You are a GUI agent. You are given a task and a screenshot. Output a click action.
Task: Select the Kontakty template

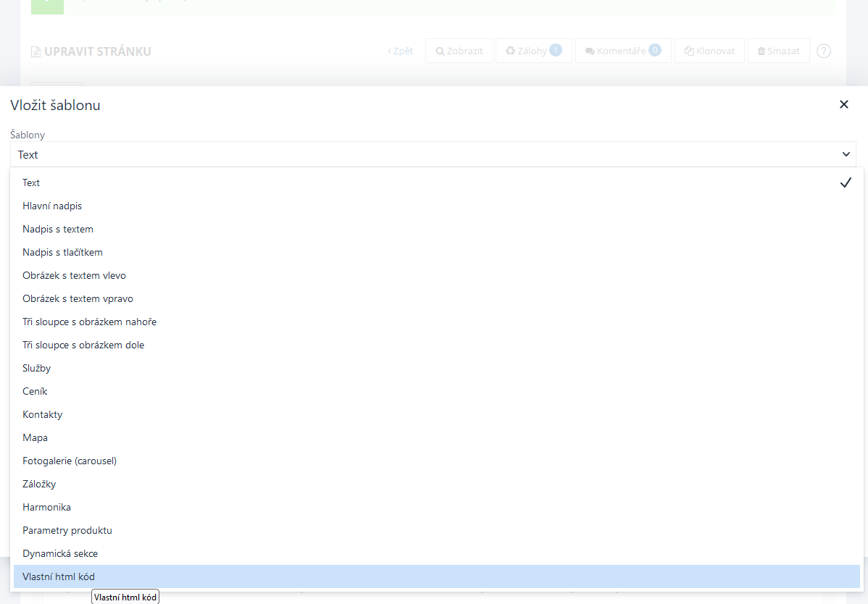[42, 414]
